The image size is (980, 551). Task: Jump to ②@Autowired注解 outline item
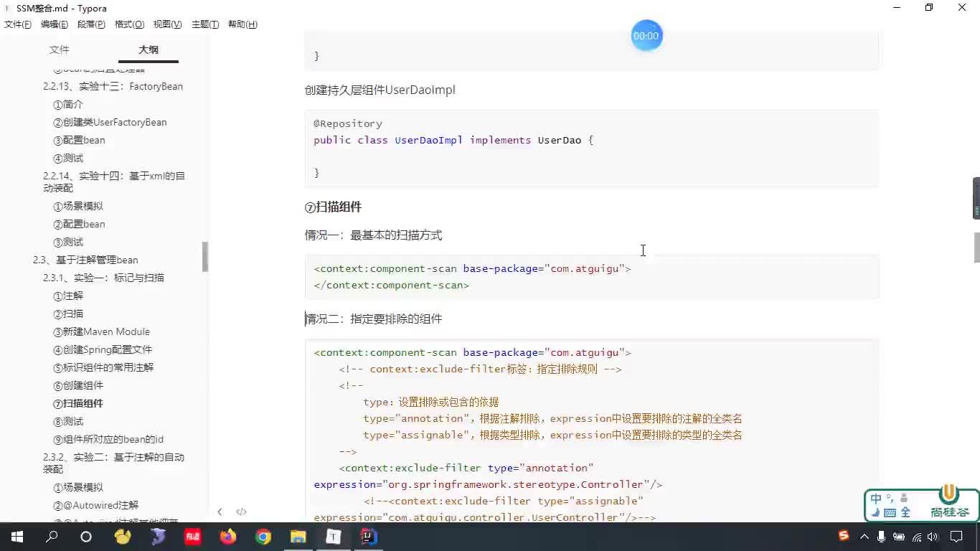(96, 505)
